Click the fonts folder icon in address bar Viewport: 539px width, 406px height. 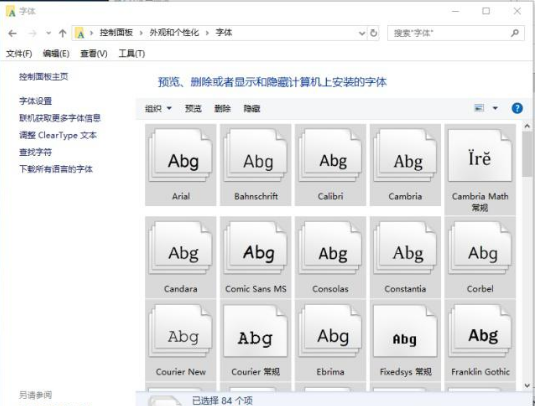coord(80,33)
